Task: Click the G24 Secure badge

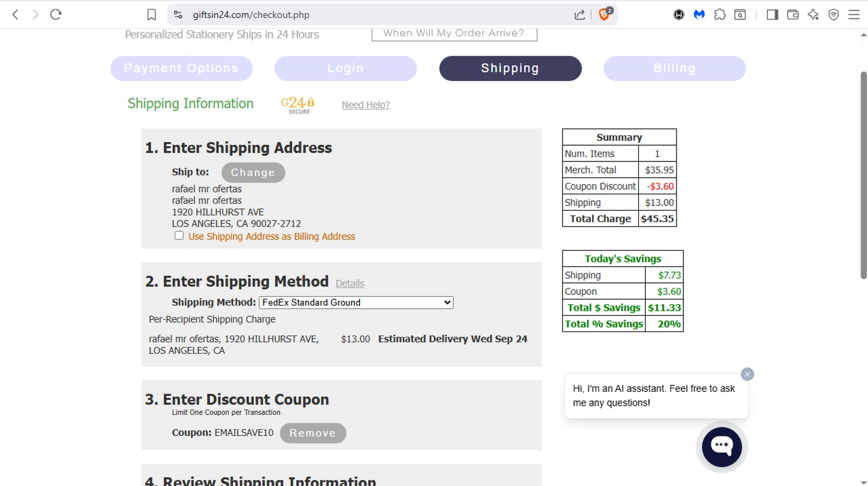Action: [298, 105]
